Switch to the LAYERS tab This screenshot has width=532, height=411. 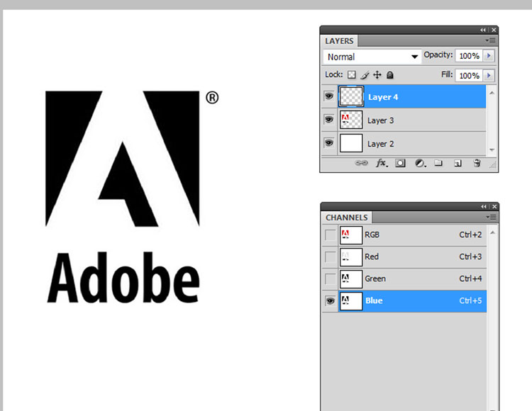pos(339,41)
